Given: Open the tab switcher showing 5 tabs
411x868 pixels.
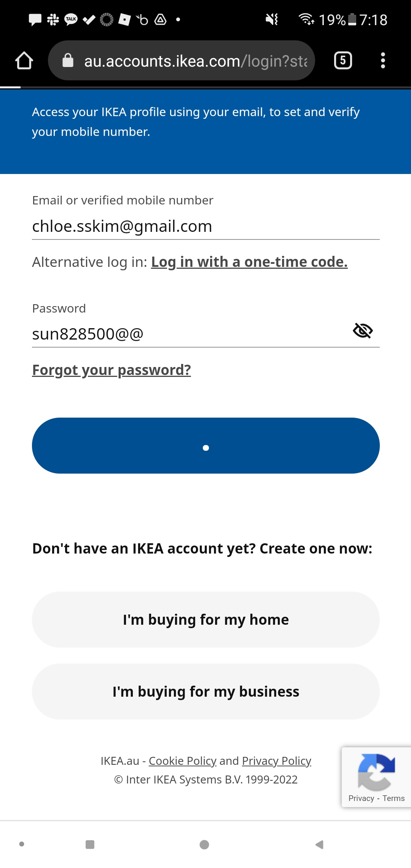Looking at the screenshot, I should click(343, 61).
